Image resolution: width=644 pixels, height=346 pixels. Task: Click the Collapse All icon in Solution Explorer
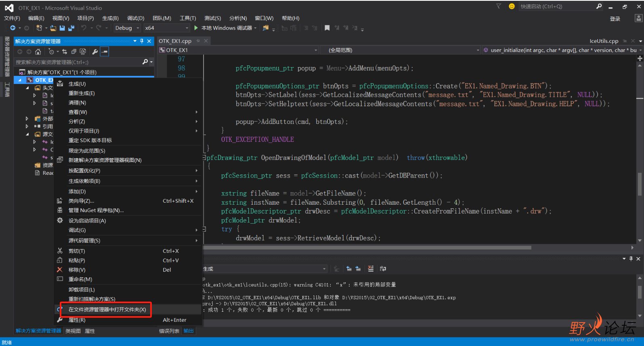pos(73,52)
